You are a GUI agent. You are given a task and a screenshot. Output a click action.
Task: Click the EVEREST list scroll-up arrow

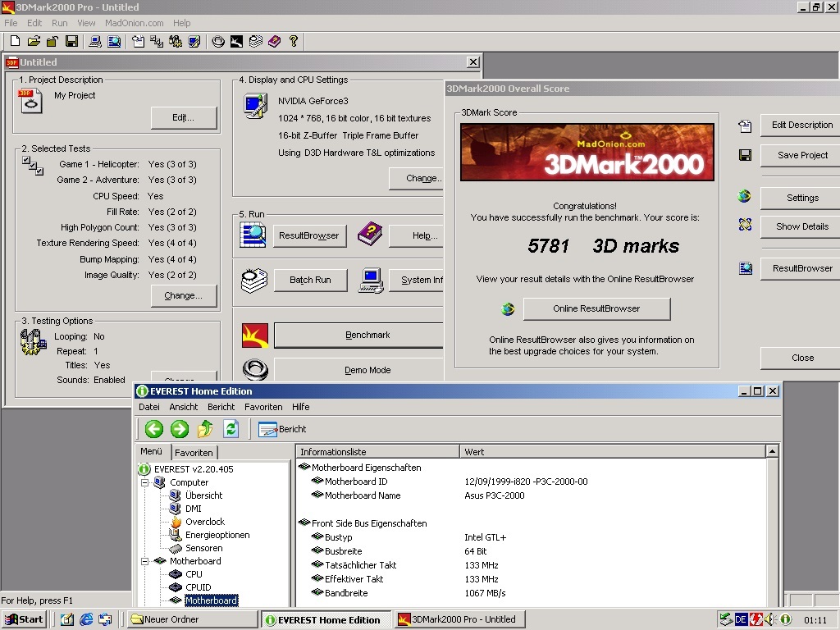(772, 452)
